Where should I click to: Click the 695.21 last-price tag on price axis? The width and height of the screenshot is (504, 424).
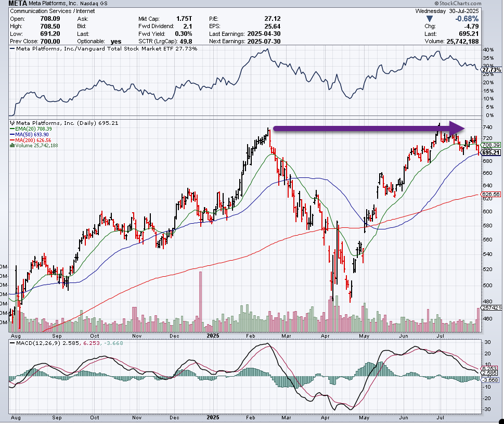click(491, 152)
